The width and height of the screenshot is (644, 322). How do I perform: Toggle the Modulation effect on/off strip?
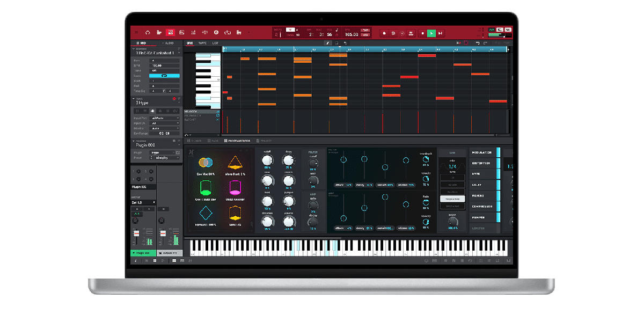[499, 152]
